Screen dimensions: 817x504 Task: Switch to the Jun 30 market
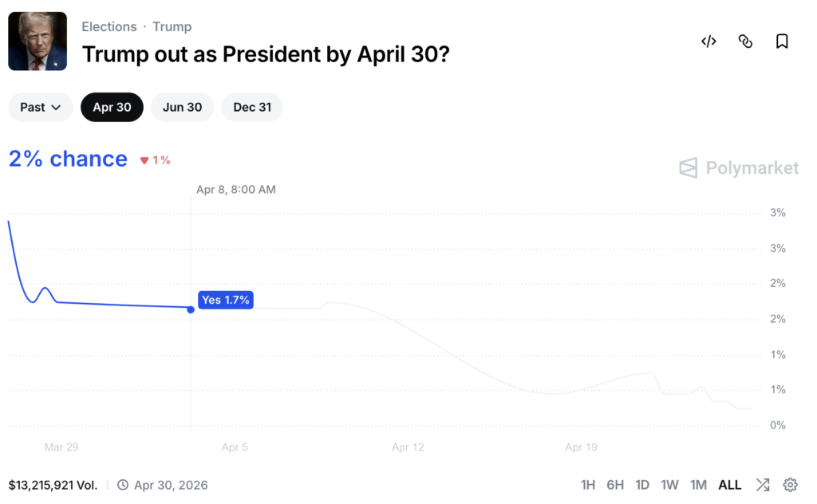pos(182,107)
